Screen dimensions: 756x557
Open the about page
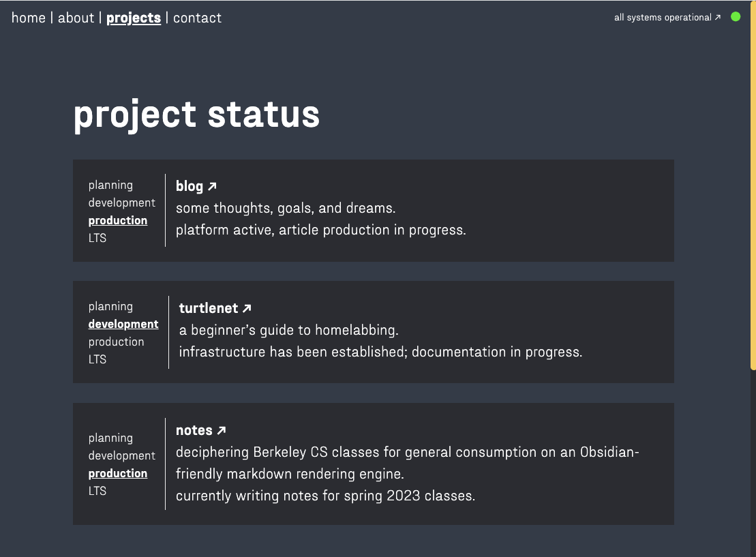[76, 18]
